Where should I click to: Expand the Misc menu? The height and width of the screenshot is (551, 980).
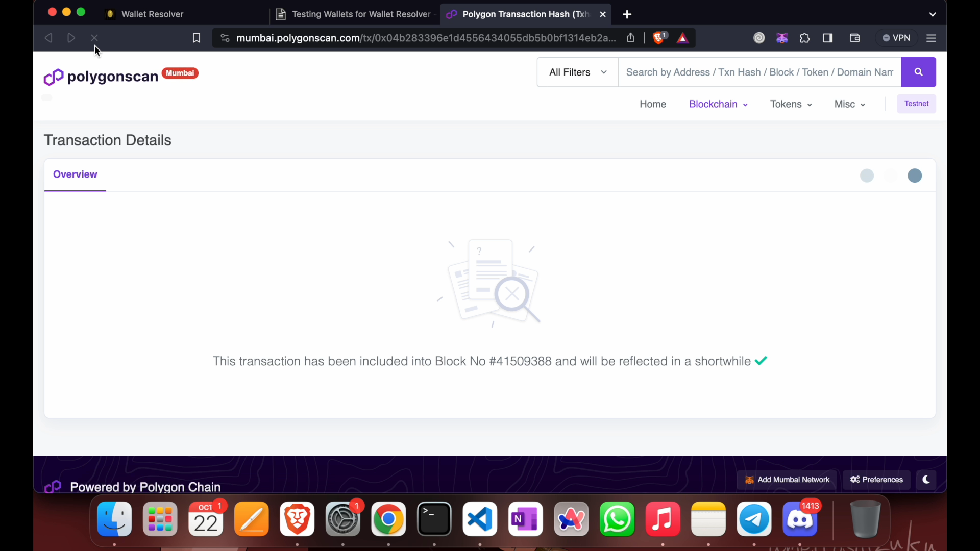[850, 104]
